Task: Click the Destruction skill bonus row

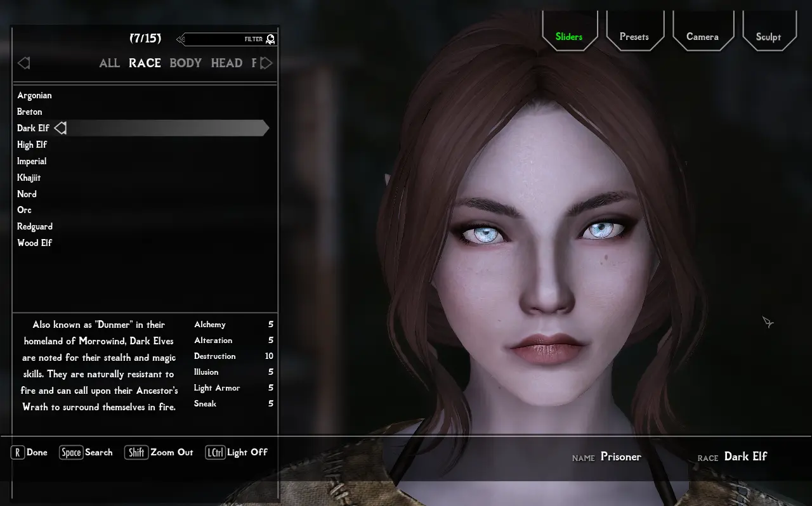Action: (x=233, y=356)
